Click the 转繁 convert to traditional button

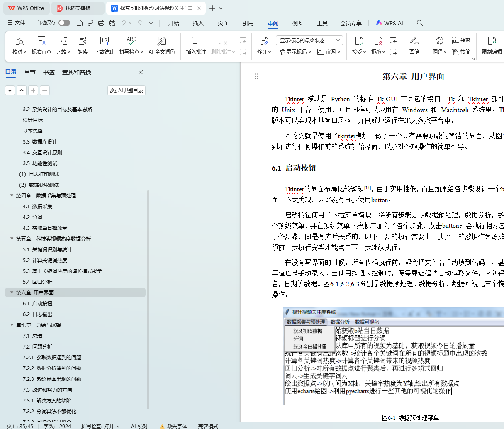click(x=461, y=40)
